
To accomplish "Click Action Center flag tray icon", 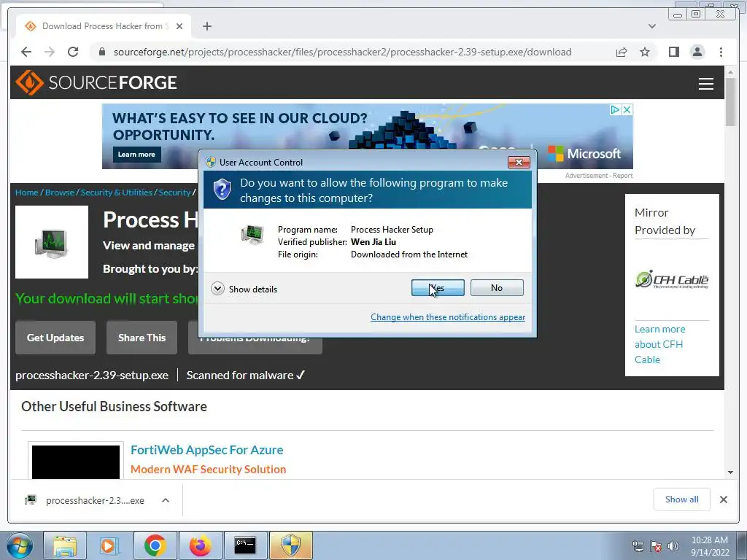I will 656,546.
